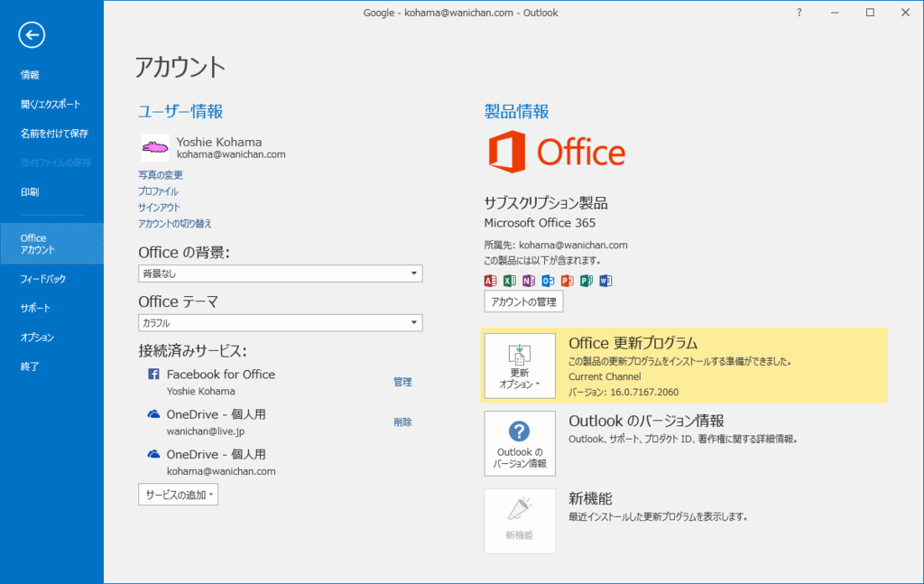Screen dimensions: 924x584
Task: Open the Office の背景 dropdown
Action: pos(281,273)
